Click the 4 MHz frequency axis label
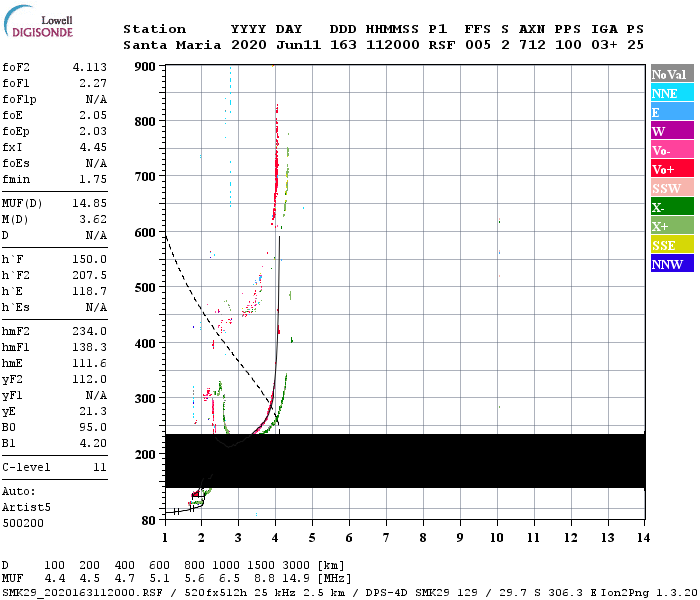 (x=275, y=538)
